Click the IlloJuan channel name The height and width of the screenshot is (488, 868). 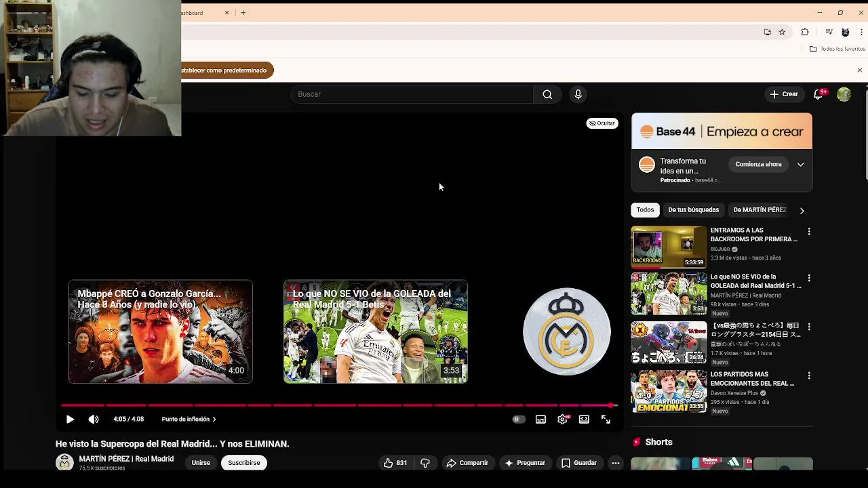(720, 249)
